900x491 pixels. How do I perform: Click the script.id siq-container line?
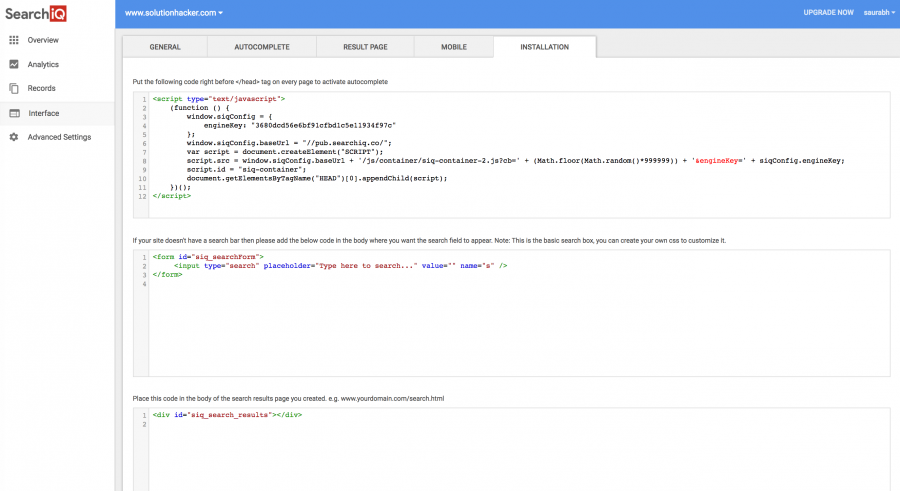coord(246,170)
